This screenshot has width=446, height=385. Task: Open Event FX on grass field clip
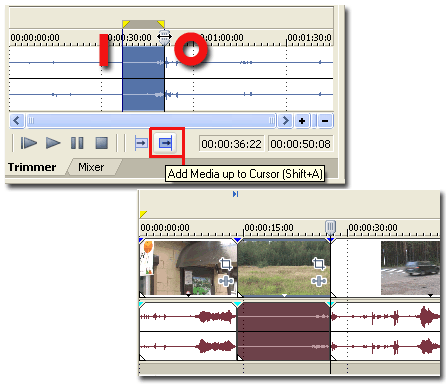[x=319, y=281]
